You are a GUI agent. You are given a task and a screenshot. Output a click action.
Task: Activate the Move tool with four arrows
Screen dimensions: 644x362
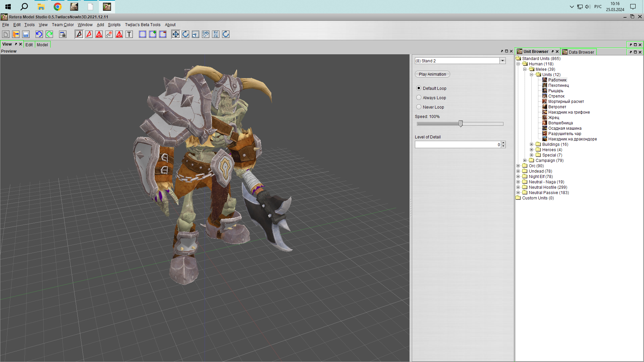(x=175, y=34)
